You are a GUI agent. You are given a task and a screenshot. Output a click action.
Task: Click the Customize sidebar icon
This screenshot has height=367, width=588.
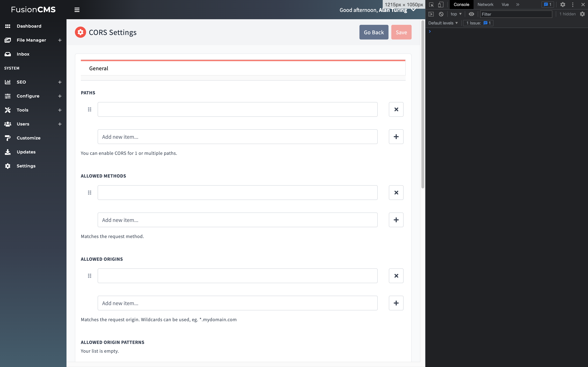pyautogui.click(x=8, y=138)
